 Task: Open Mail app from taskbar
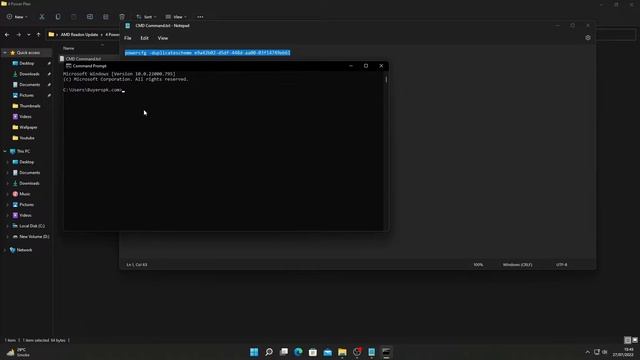327,352
